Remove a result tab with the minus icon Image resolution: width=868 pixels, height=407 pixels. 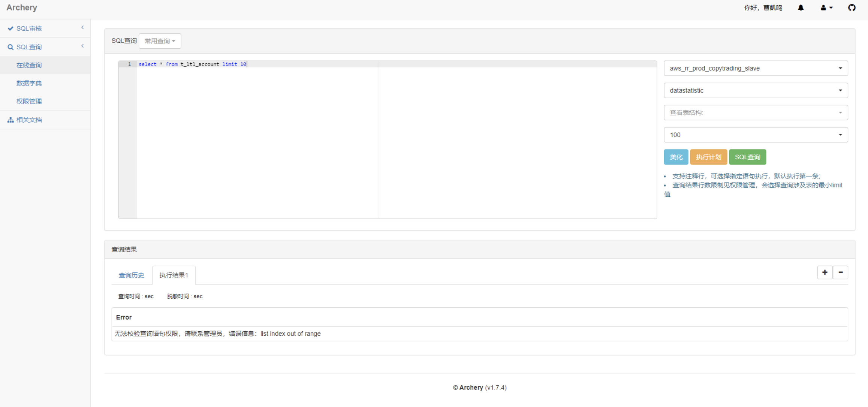coord(840,272)
